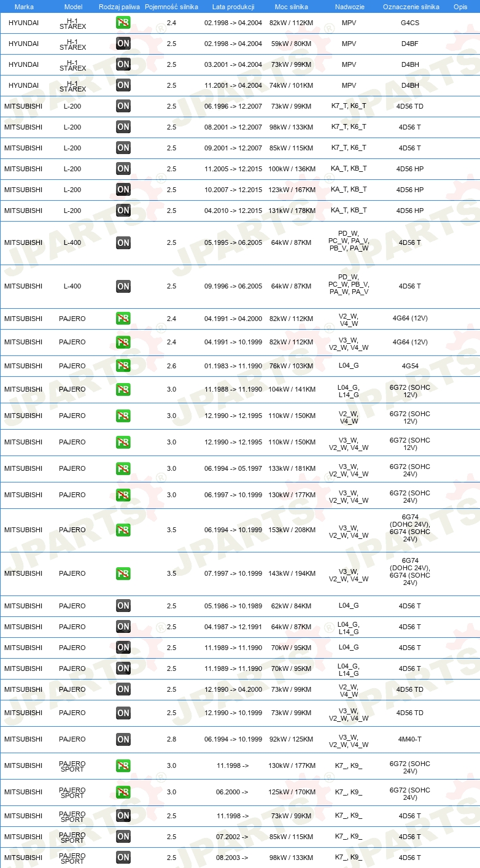Click the ON icon in the Pajero Sport 73kW/99KM row

coord(123,816)
